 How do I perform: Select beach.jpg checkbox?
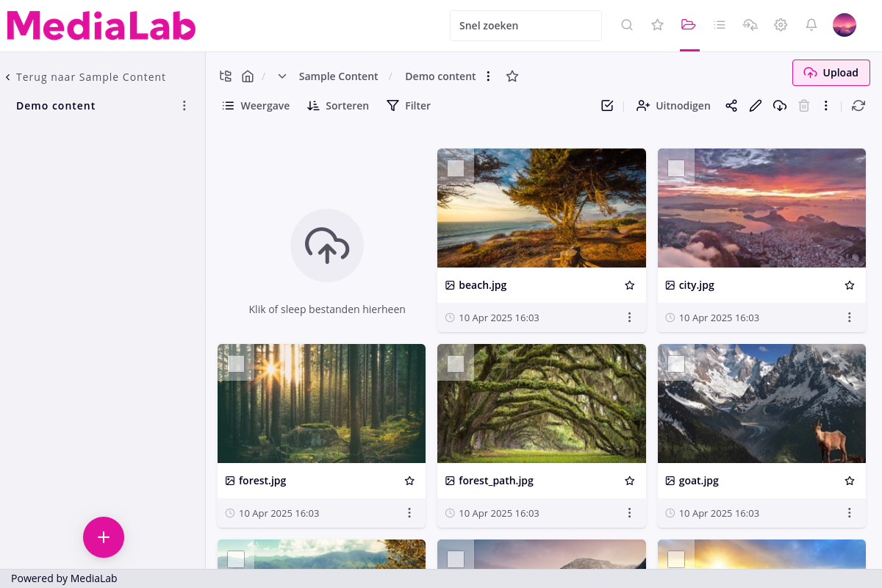[x=456, y=168]
